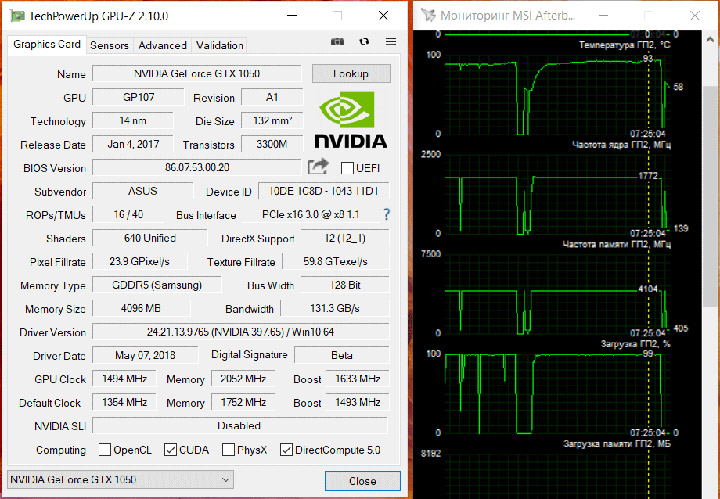Click the Digital Signature Beta value
The height and width of the screenshot is (499, 720).
(x=342, y=355)
